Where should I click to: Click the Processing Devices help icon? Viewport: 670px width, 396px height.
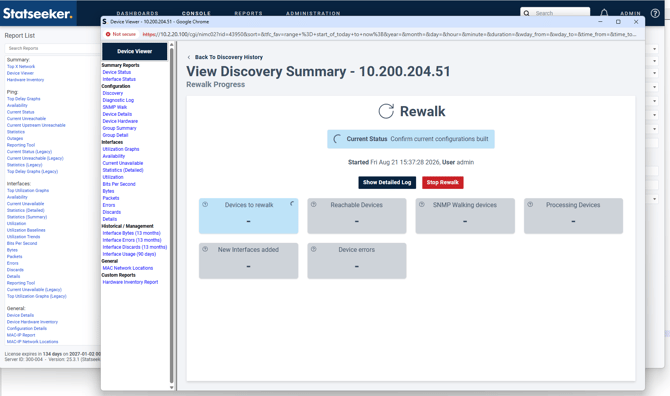530,205
